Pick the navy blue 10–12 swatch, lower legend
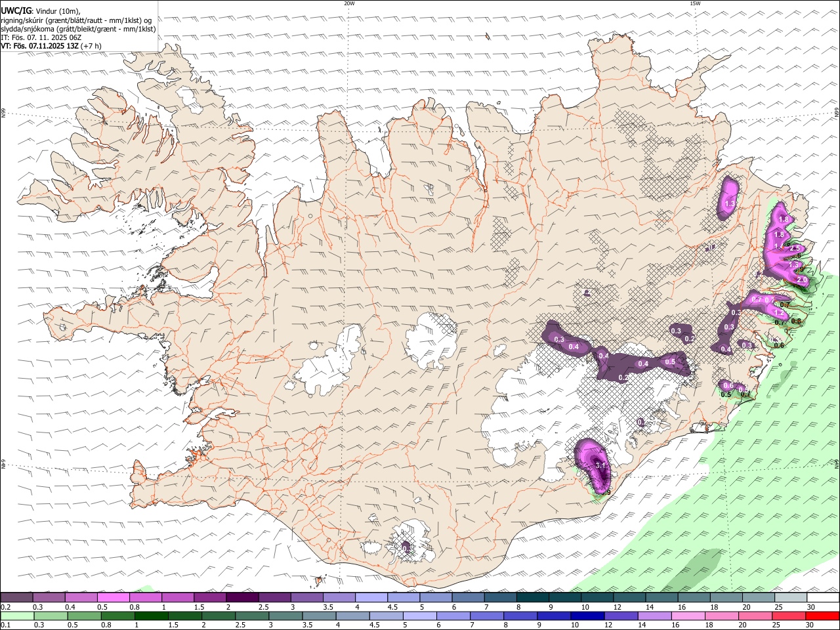The height and width of the screenshot is (630, 840). 587,616
